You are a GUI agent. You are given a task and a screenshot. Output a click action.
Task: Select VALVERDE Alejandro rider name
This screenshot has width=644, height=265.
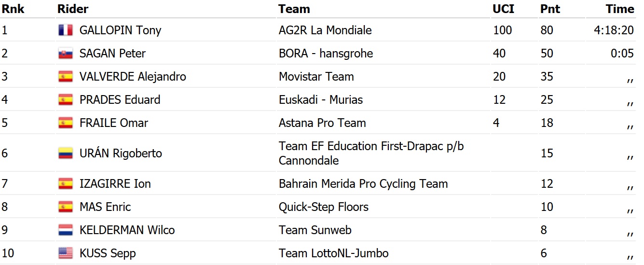point(133,77)
